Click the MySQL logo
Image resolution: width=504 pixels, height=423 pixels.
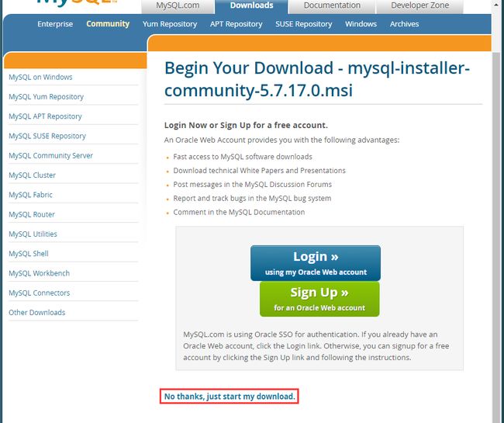coord(77,2)
